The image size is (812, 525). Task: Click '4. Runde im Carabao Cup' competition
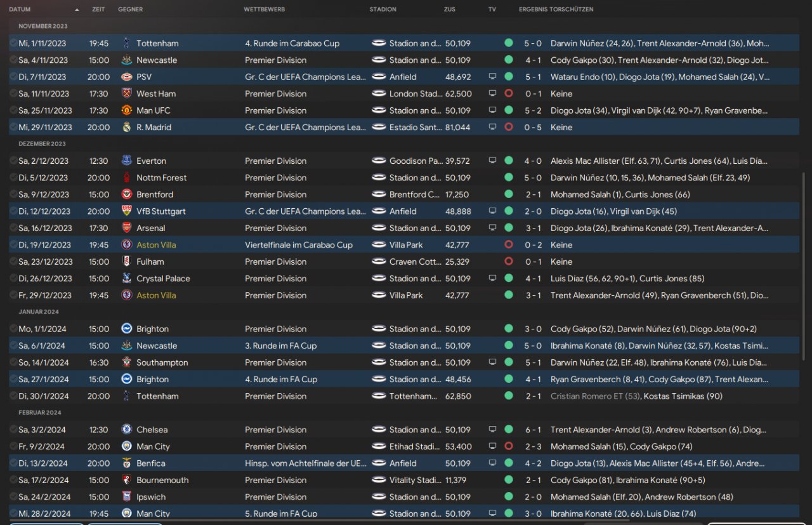coord(292,43)
